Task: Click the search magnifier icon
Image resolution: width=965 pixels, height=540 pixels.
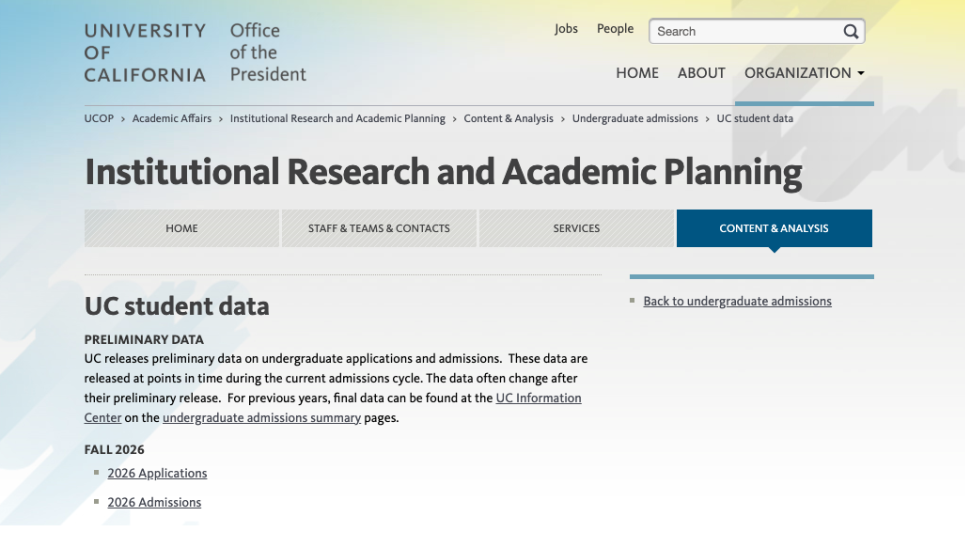Action: click(851, 31)
